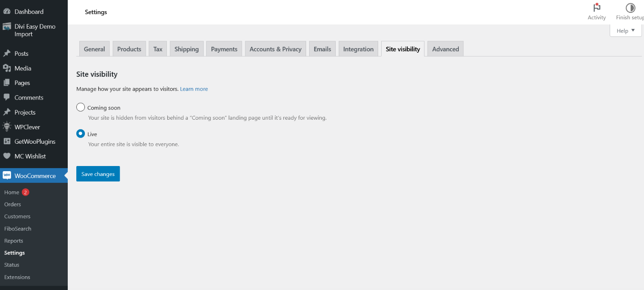
Task: Open the Tax settings tab
Action: [x=158, y=49]
